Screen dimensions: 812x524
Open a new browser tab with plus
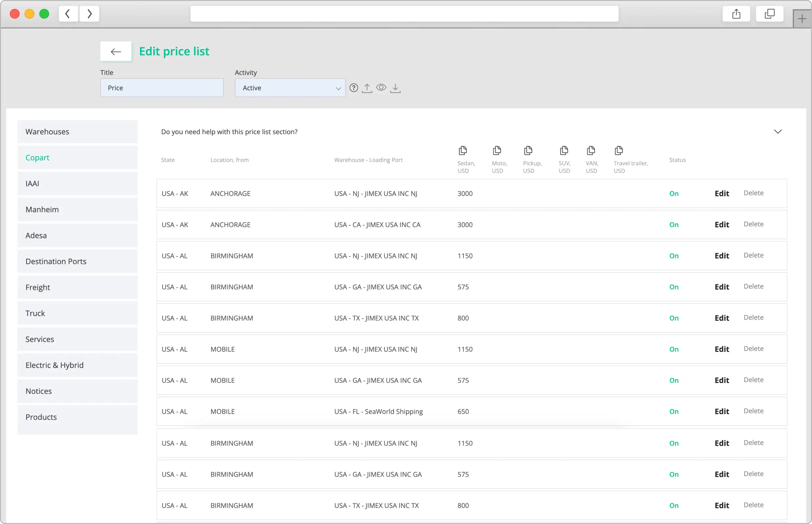pos(802,19)
